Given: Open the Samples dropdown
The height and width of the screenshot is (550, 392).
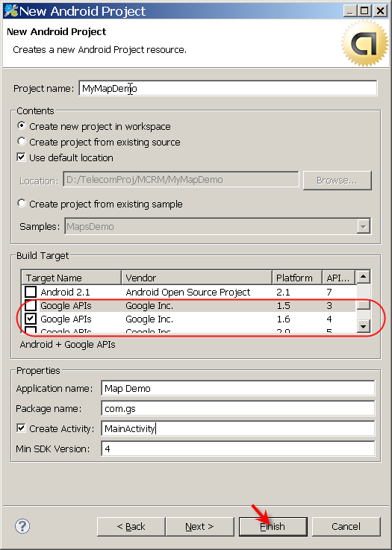Looking at the screenshot, I should tap(364, 227).
